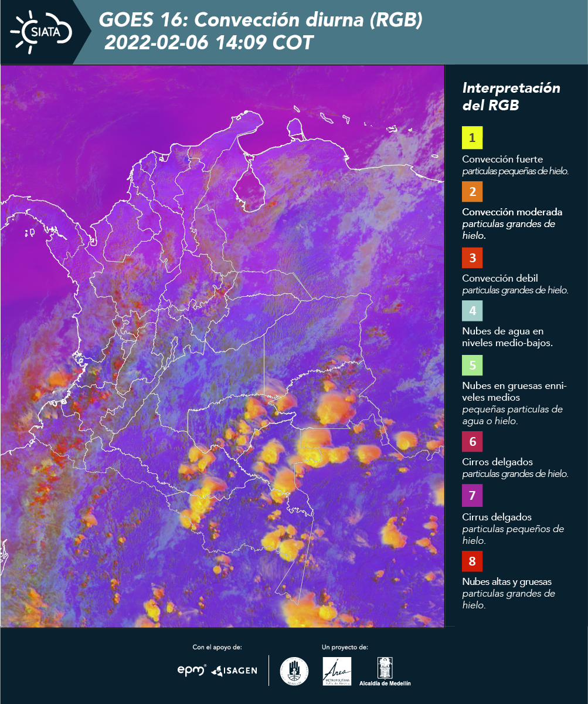Click the epm logo
Screen dimensions: 588x704
(x=192, y=670)
